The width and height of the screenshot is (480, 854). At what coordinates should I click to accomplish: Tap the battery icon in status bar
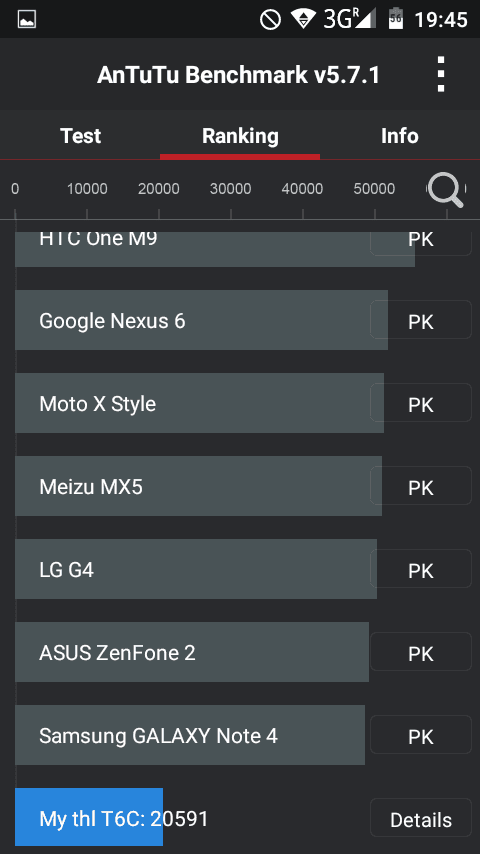coord(396,19)
